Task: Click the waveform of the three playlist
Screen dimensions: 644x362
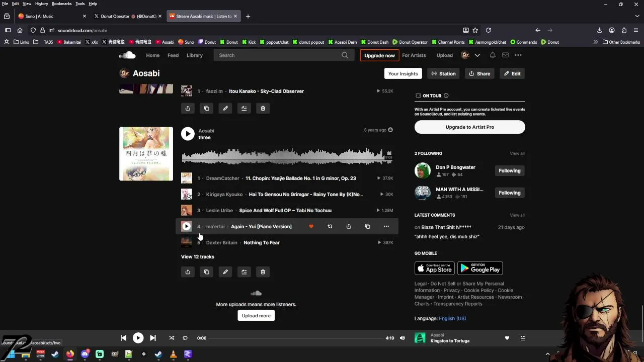Action: coord(287,156)
